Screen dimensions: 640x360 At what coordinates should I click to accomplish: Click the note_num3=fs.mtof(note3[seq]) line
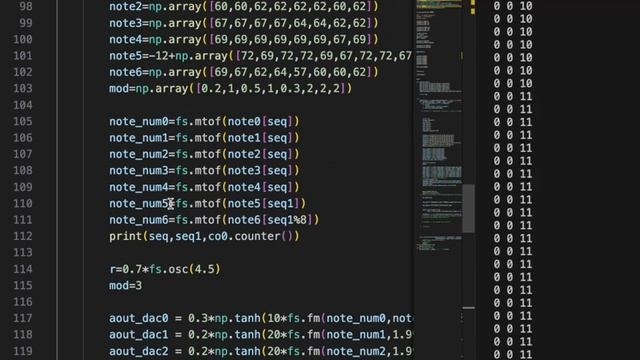click(204, 171)
